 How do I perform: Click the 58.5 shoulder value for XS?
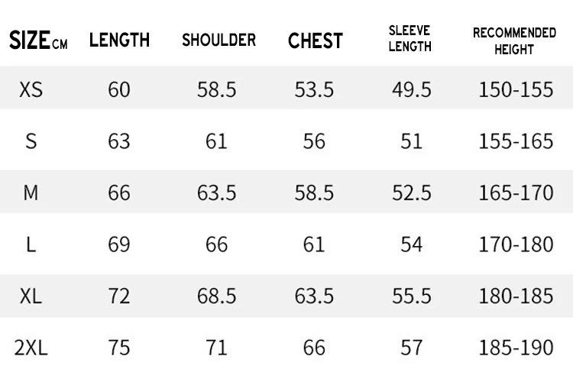(x=217, y=89)
